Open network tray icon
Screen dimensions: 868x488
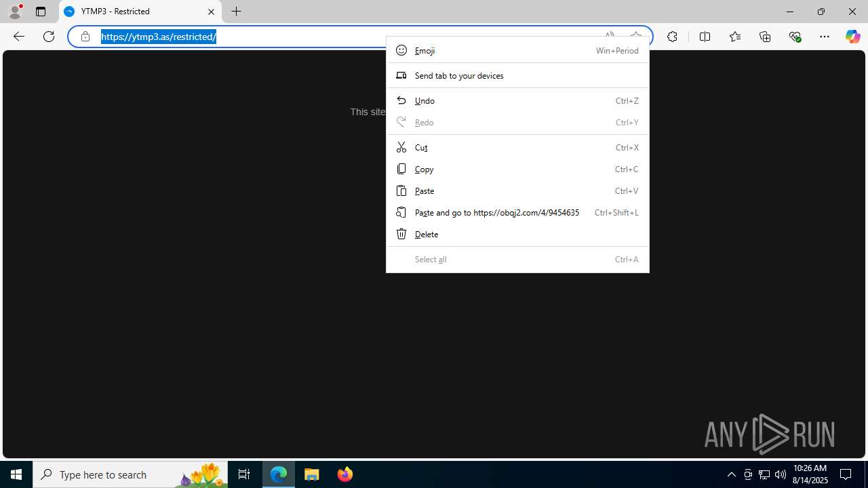point(764,474)
